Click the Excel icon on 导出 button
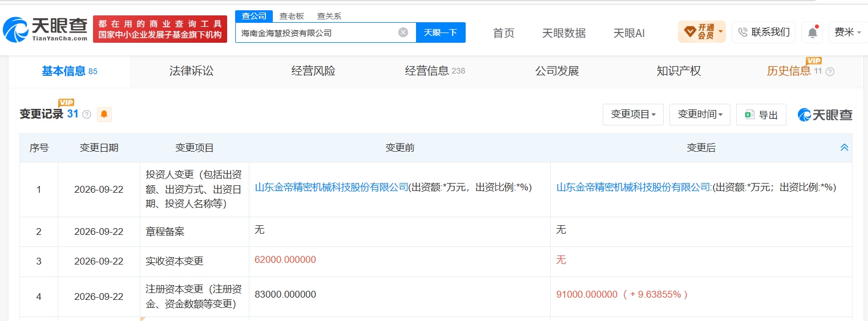This screenshot has height=321, width=868. pos(749,115)
